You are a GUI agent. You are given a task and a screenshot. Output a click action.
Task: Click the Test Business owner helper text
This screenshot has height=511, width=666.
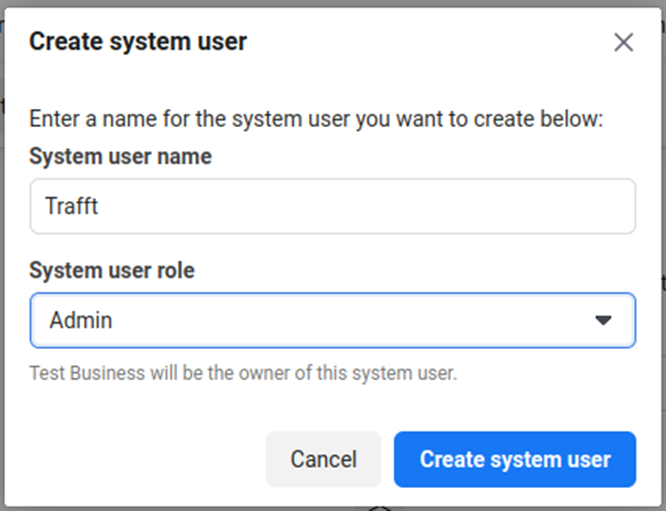pos(242,374)
